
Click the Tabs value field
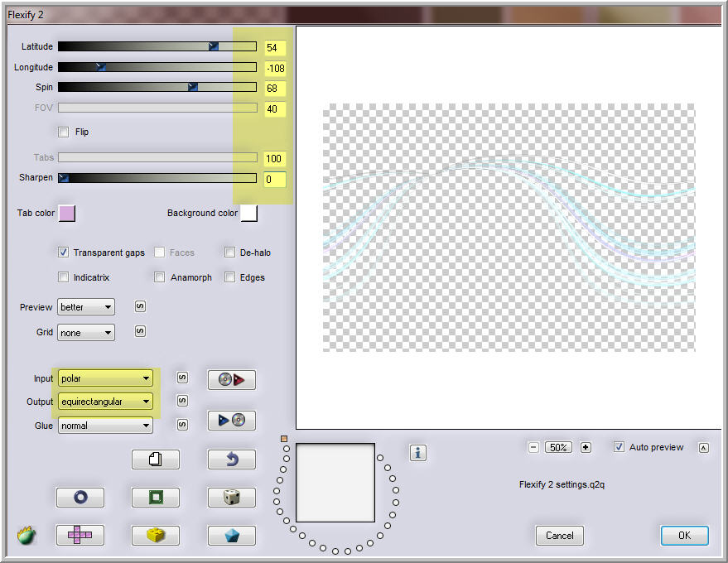[x=275, y=159]
